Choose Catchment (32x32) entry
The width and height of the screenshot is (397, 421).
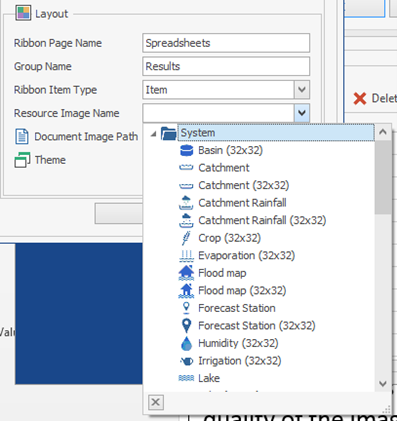[x=244, y=185]
